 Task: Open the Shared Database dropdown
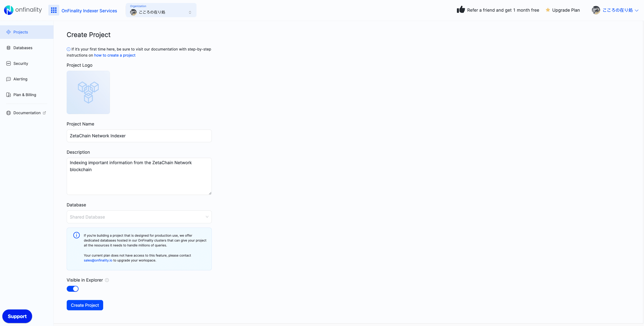click(139, 217)
